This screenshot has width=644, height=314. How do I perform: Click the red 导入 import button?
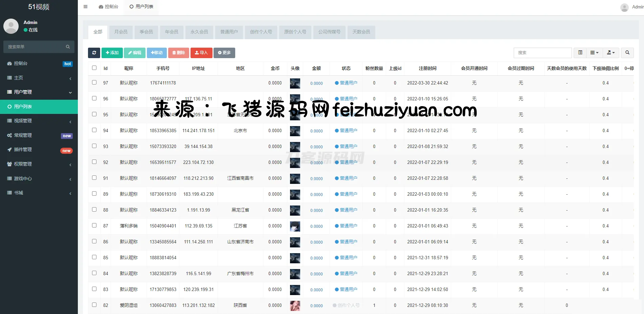pyautogui.click(x=201, y=53)
